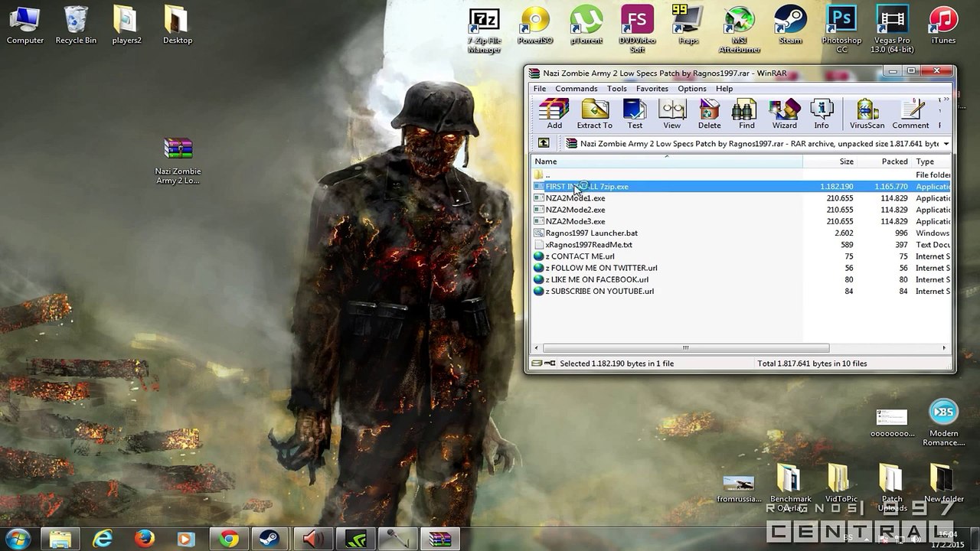The width and height of the screenshot is (980, 551).
Task: Open the Windows Start button
Action: pyautogui.click(x=17, y=539)
